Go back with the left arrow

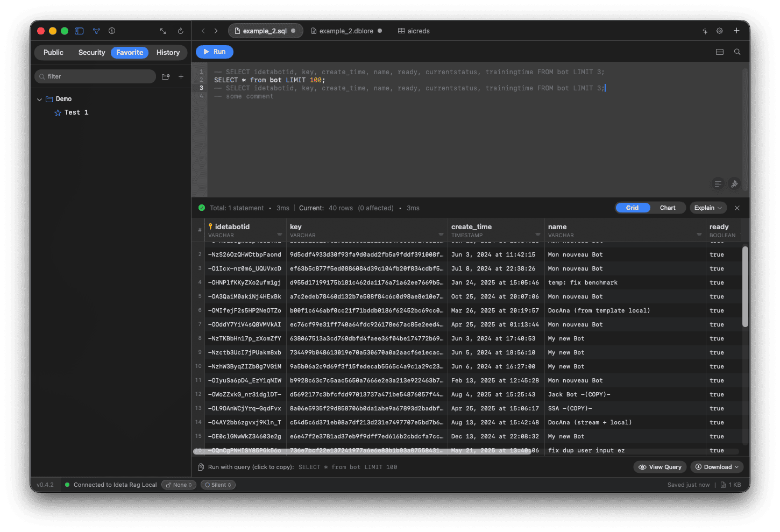point(203,31)
